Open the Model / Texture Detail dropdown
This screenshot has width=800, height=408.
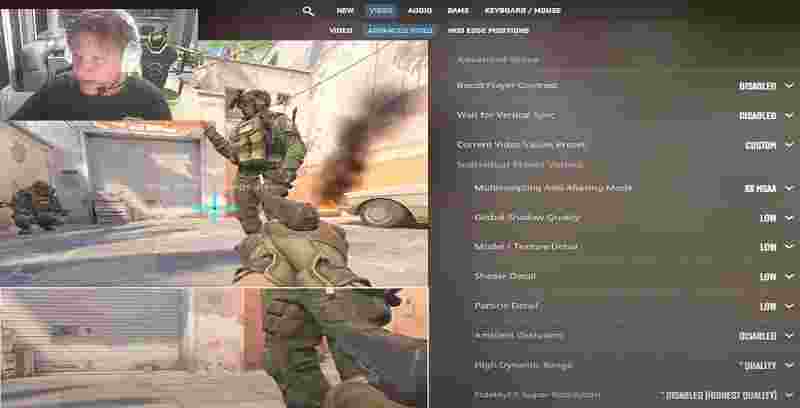point(777,247)
